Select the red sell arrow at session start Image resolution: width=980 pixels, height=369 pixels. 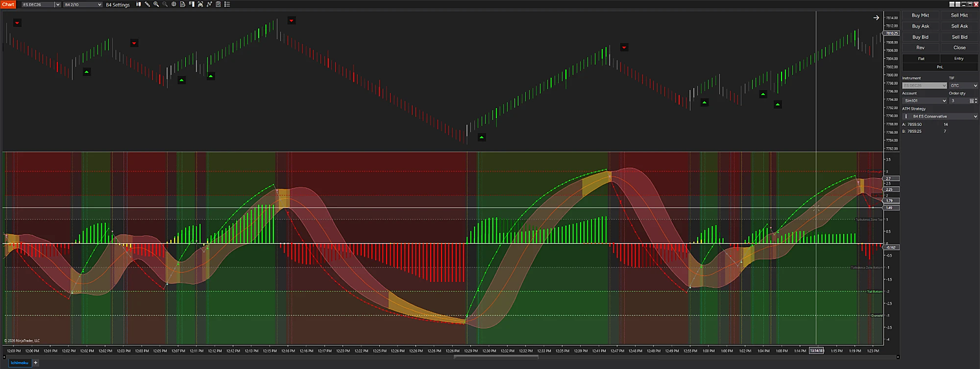click(17, 23)
